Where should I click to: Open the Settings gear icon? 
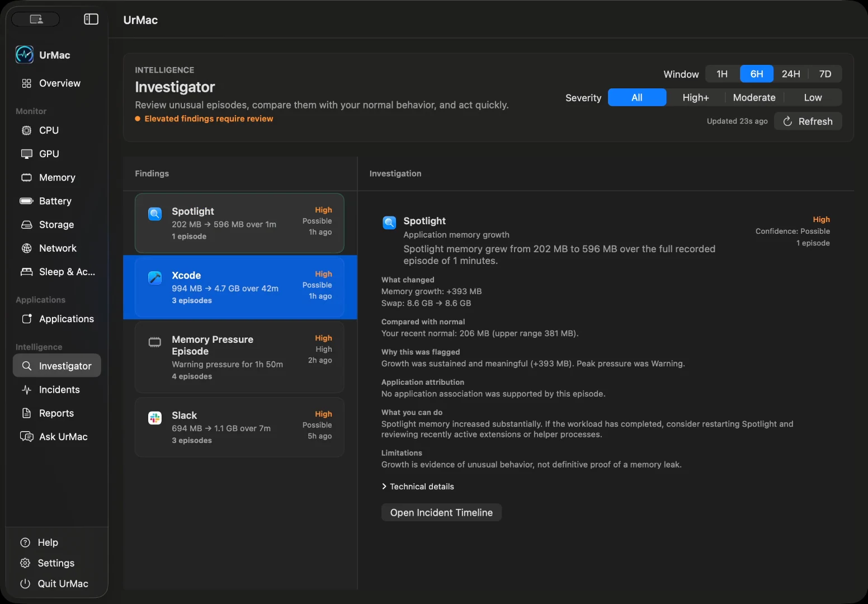[25, 563]
